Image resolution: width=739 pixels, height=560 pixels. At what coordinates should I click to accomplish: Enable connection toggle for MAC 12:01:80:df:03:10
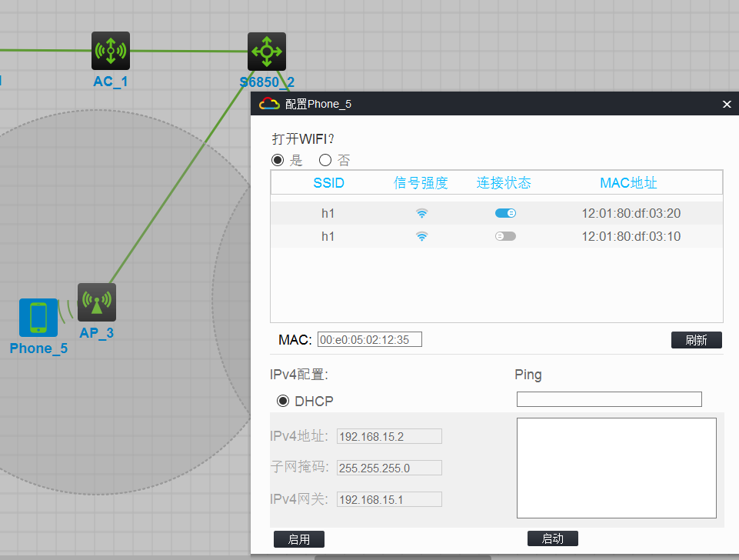(x=506, y=236)
